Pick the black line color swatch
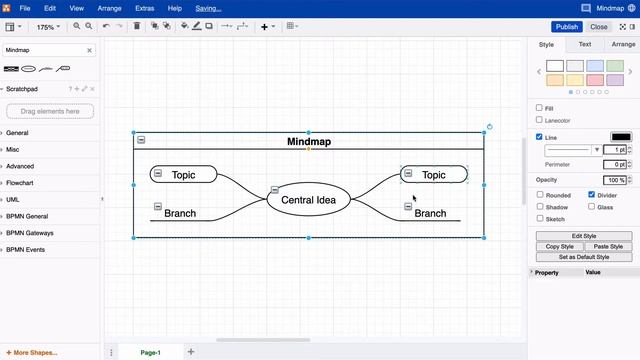 pyautogui.click(x=621, y=137)
